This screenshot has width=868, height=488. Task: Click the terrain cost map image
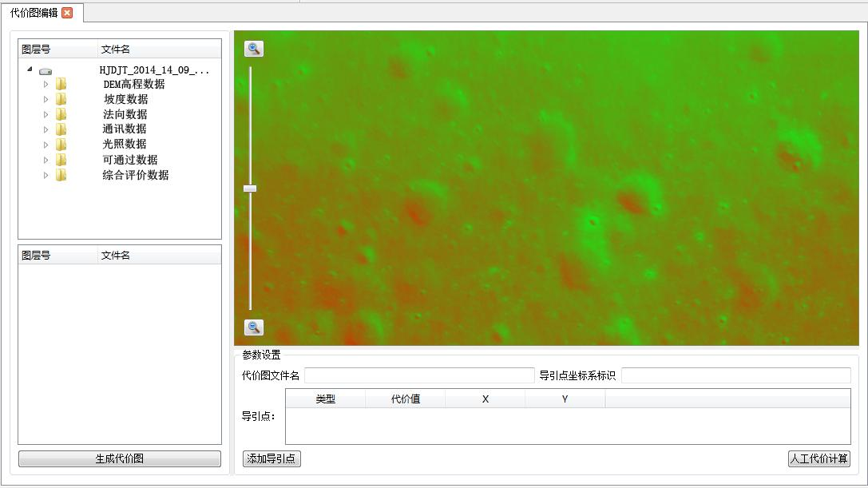[x=546, y=188]
